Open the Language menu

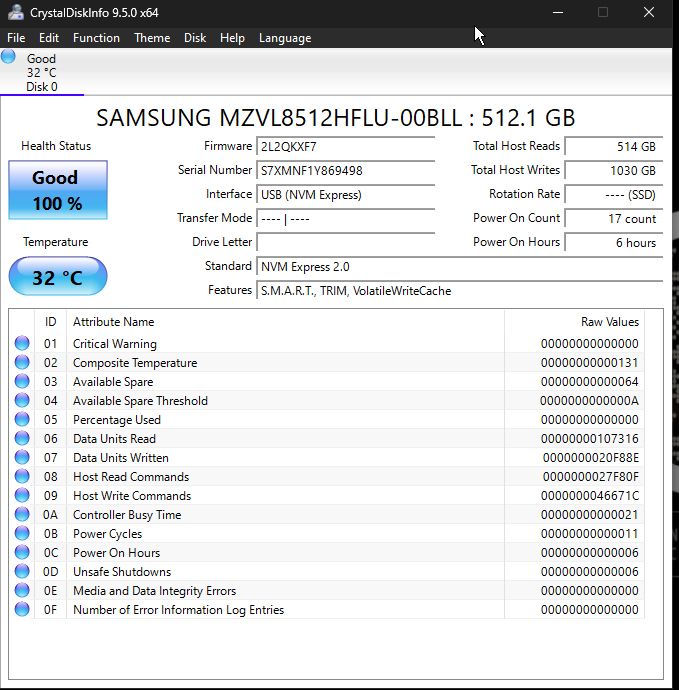coord(285,38)
